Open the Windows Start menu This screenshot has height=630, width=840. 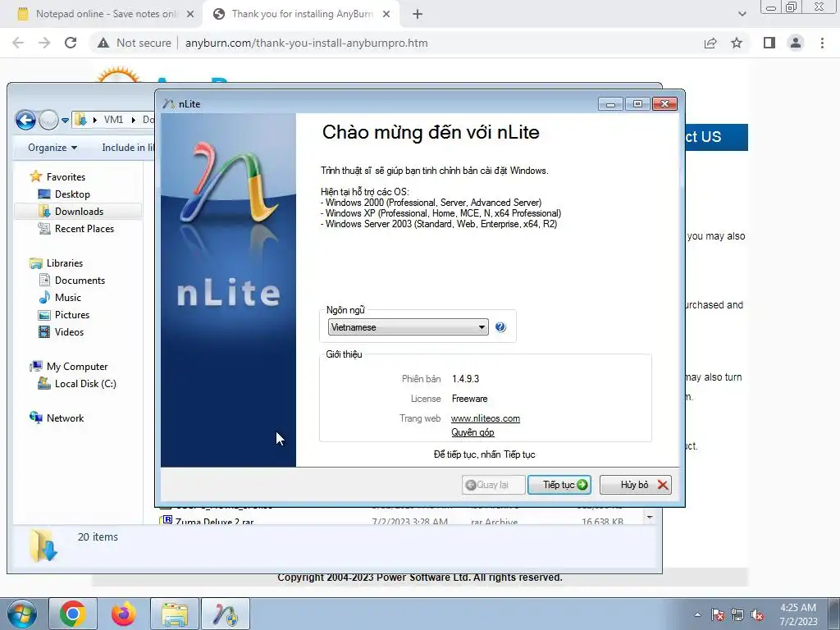[x=21, y=614]
